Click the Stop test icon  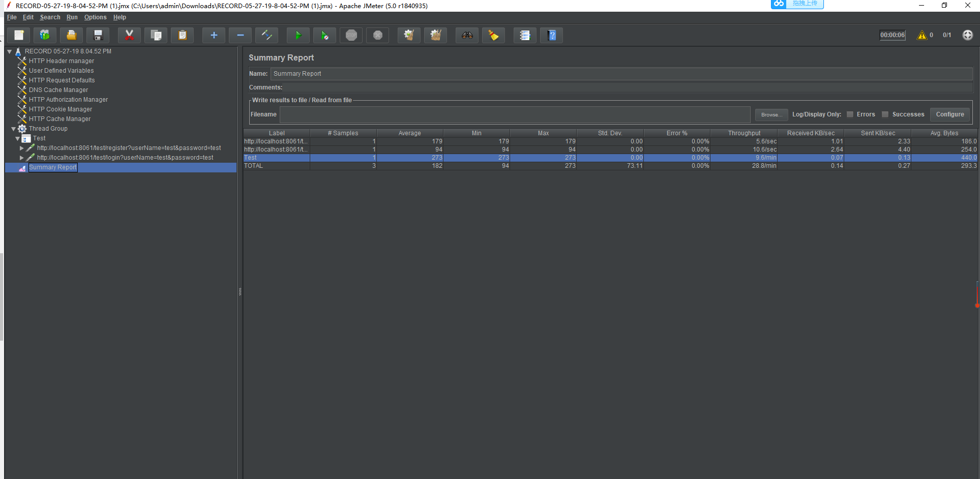coord(351,35)
